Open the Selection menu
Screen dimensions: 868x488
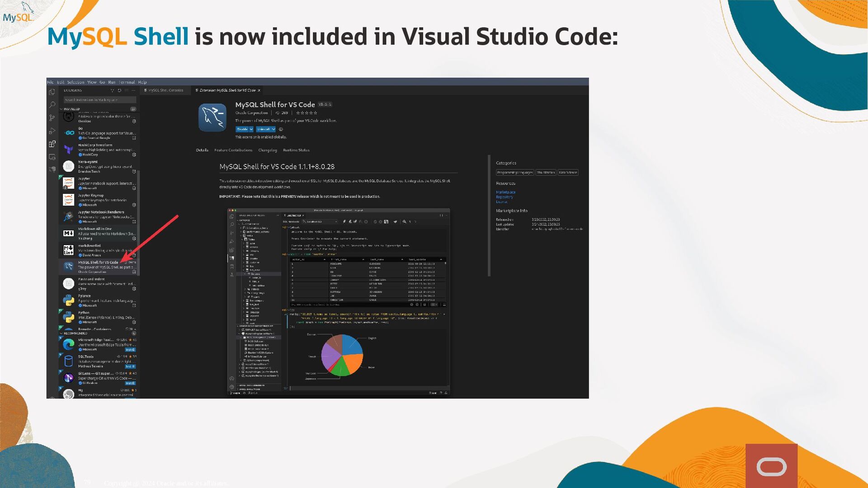[x=76, y=82]
